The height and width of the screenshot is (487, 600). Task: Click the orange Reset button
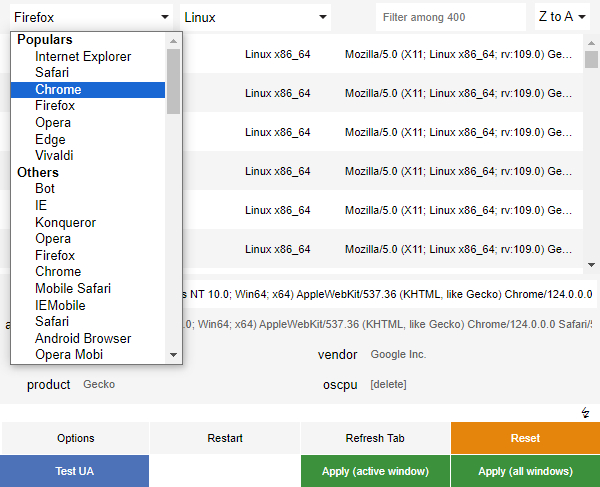[525, 438]
